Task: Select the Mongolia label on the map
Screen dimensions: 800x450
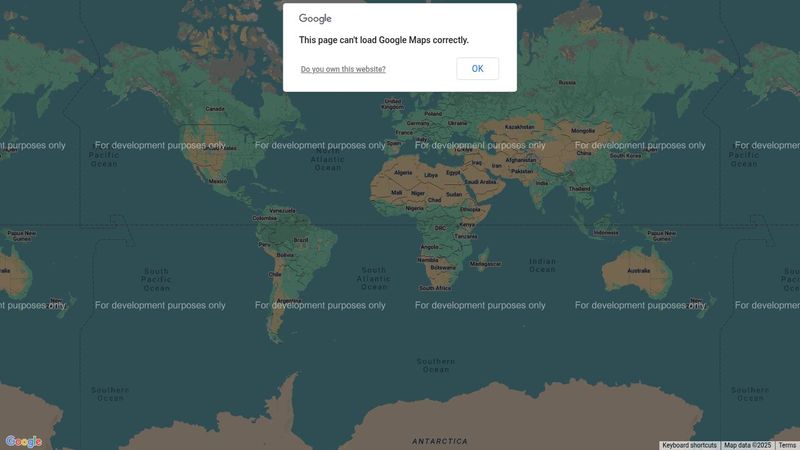Action: pyautogui.click(x=582, y=131)
